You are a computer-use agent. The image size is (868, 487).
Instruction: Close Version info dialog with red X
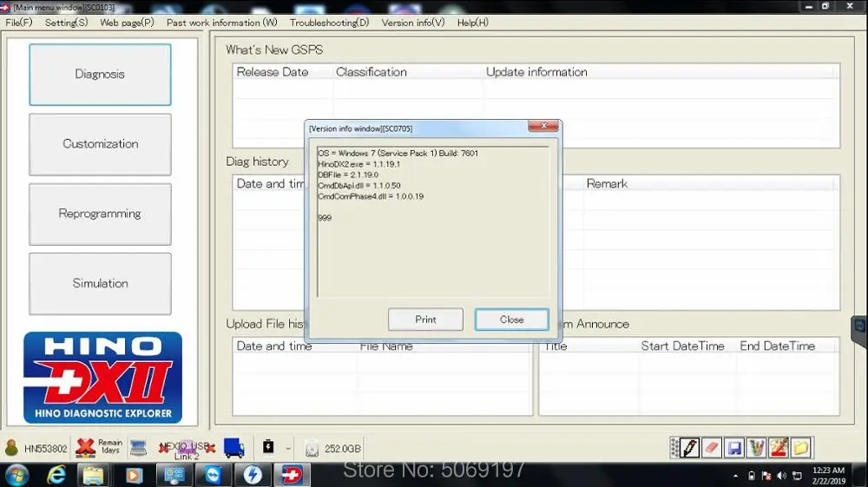543,126
